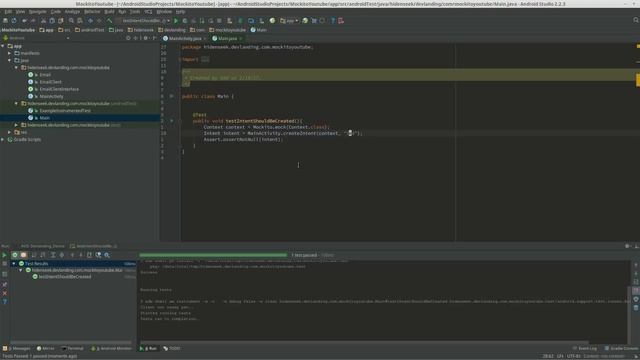Expand the manifests folder in project tree
Image resolution: width=640 pixels, height=360 pixels.
tap(10, 53)
